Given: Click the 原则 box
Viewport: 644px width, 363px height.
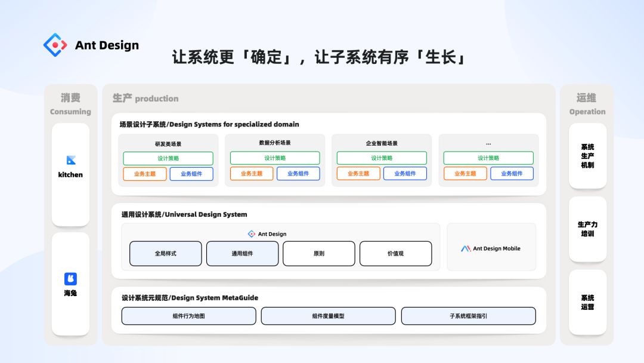Looking at the screenshot, I should (319, 254).
